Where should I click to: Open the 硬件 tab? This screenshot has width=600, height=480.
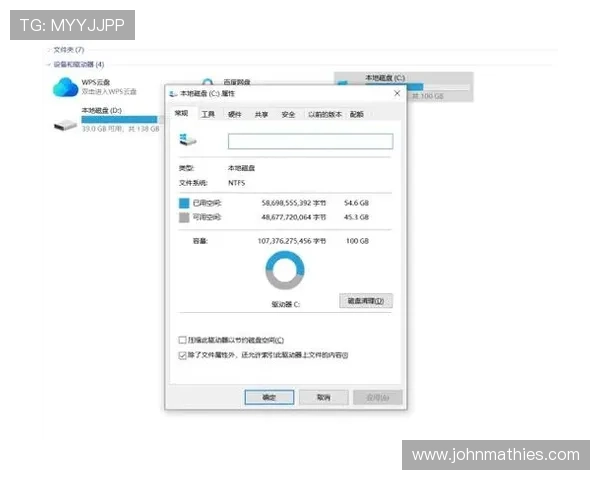[x=234, y=114]
